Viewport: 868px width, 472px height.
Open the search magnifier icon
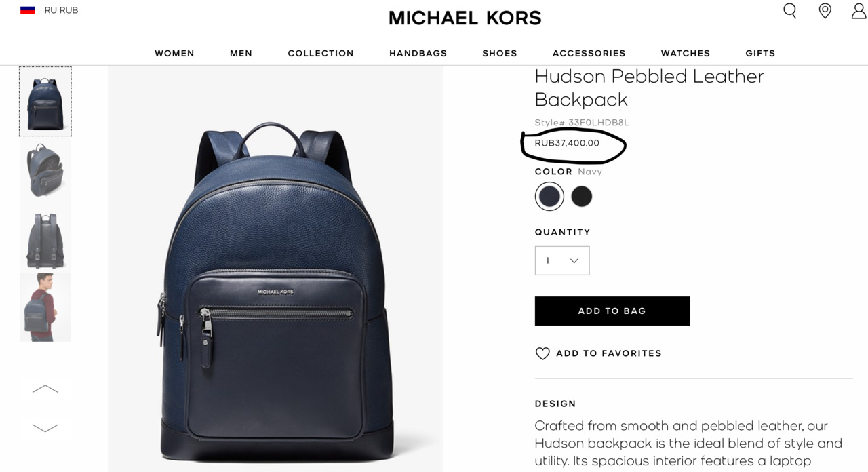[790, 11]
